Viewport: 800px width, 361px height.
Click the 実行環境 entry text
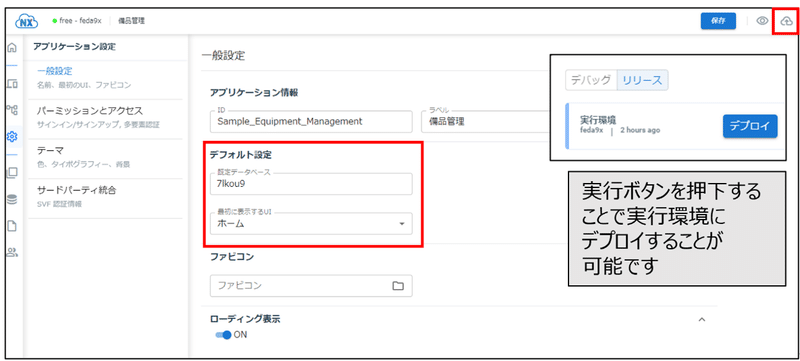tap(598, 120)
